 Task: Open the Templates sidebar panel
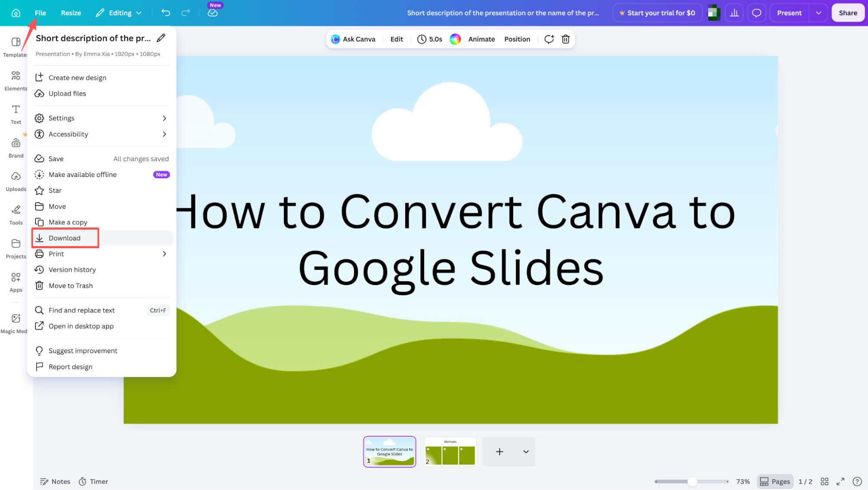(x=16, y=46)
